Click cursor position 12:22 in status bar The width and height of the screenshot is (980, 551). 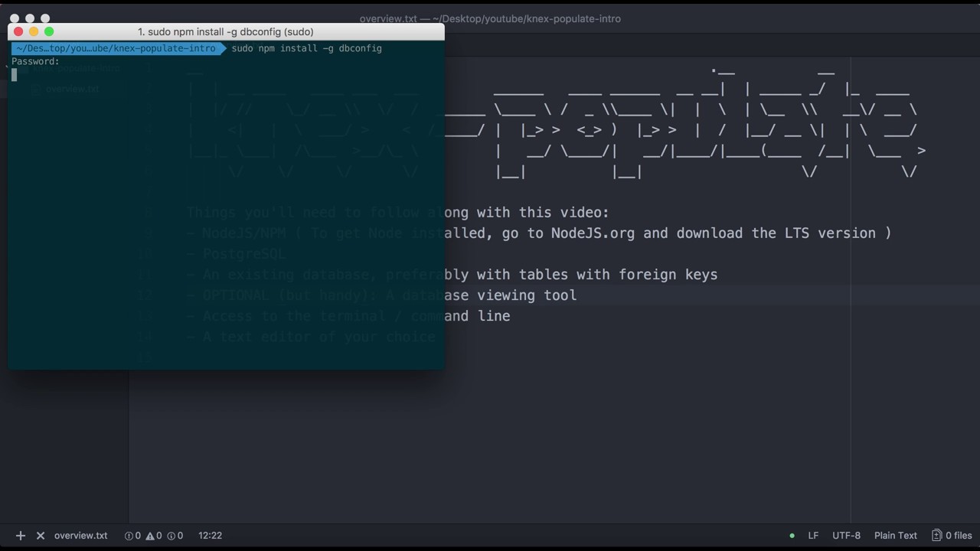pyautogui.click(x=210, y=536)
